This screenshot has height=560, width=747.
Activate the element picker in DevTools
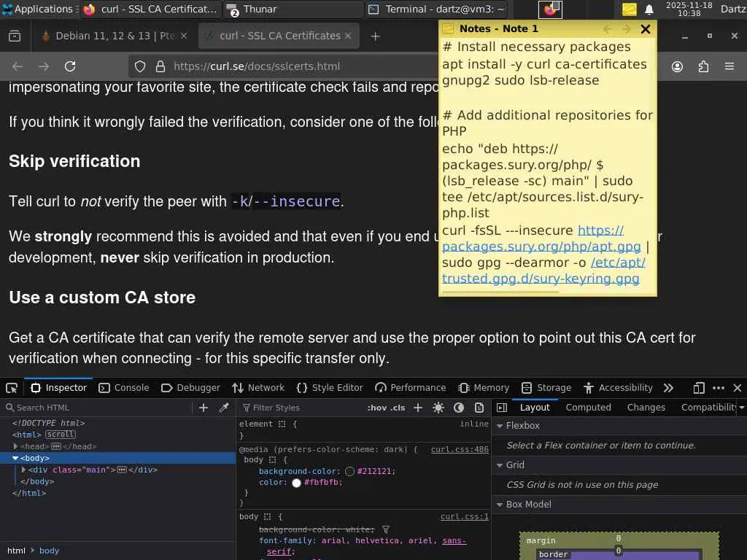click(12, 388)
